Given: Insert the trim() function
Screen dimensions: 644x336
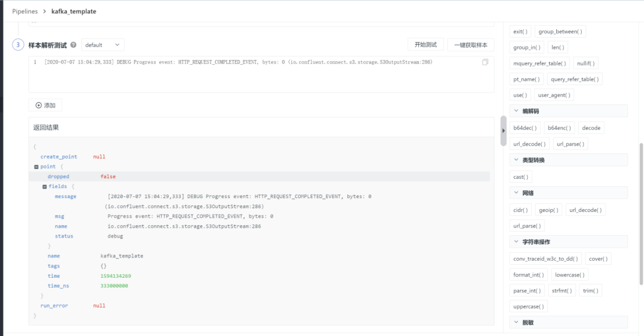Looking at the screenshot, I should pyautogui.click(x=590, y=291).
